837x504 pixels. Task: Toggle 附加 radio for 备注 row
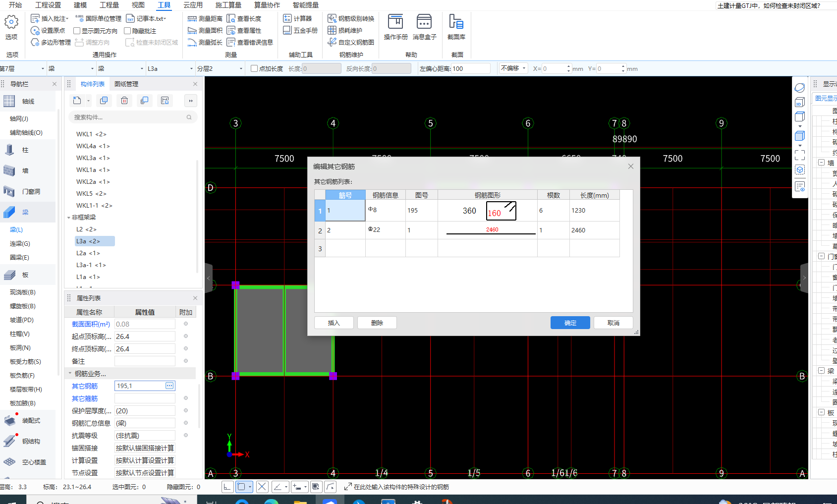(x=186, y=361)
